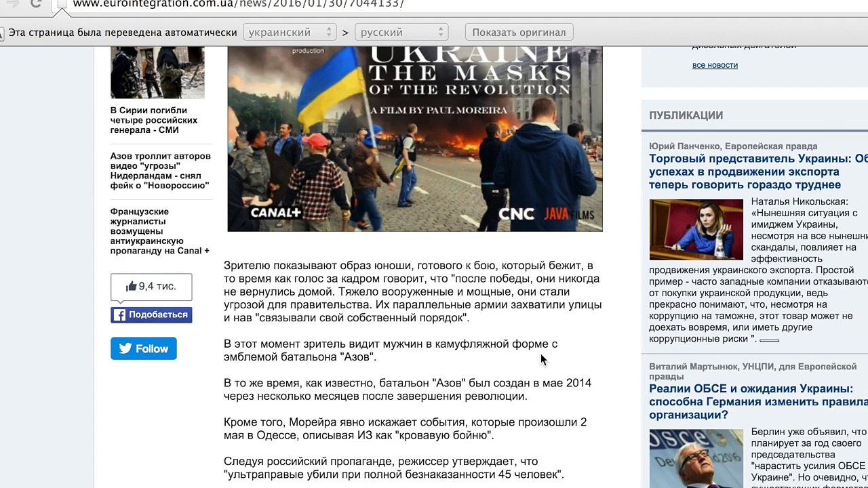The width and height of the screenshot is (868, 488).
Task: Click author line Юрий Панченко, Европейская правда
Action: pyautogui.click(x=733, y=146)
